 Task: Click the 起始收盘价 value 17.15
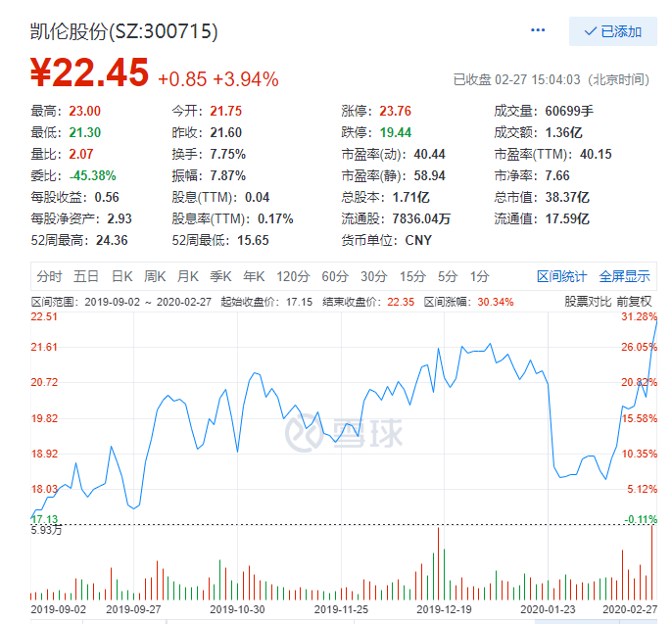299,302
